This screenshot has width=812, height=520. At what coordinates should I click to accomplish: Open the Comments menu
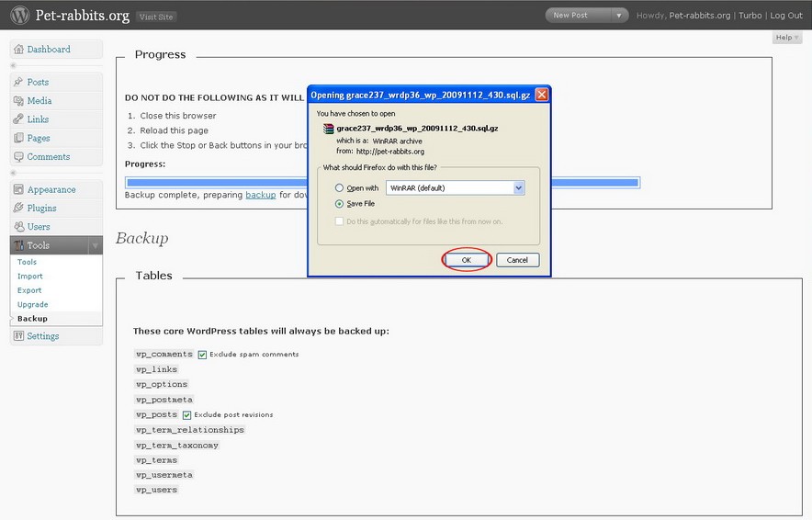(x=48, y=156)
